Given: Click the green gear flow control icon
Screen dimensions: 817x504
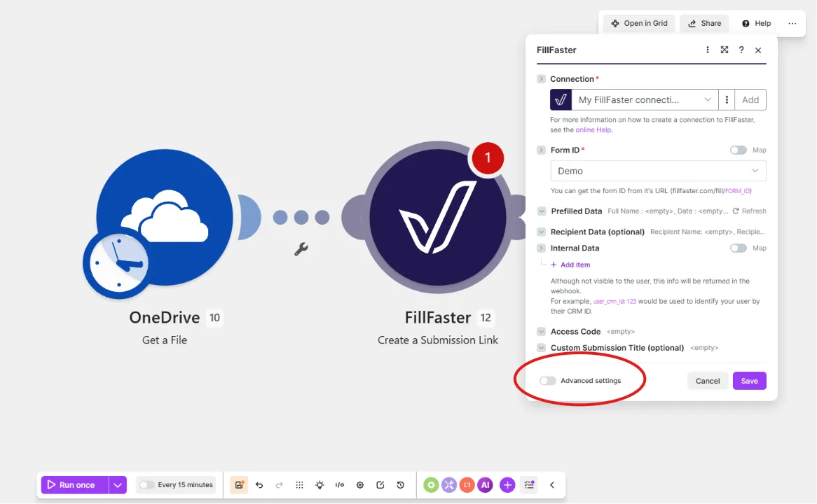Looking at the screenshot, I should click(x=431, y=484).
